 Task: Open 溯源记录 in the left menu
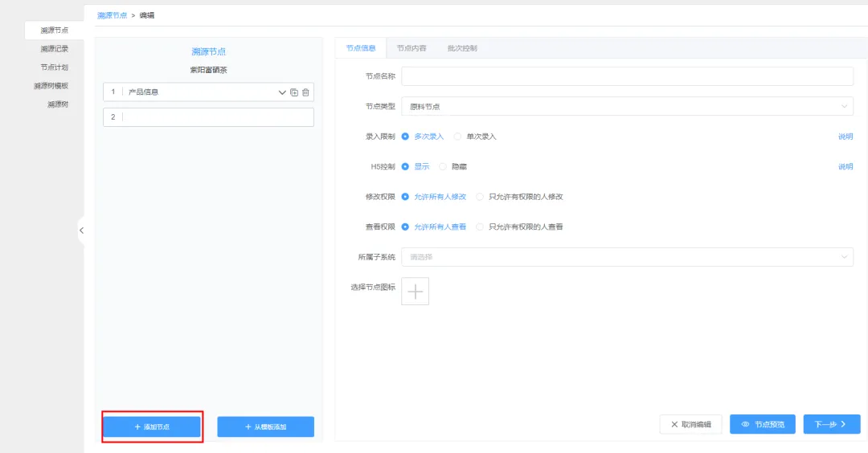pyautogui.click(x=55, y=49)
